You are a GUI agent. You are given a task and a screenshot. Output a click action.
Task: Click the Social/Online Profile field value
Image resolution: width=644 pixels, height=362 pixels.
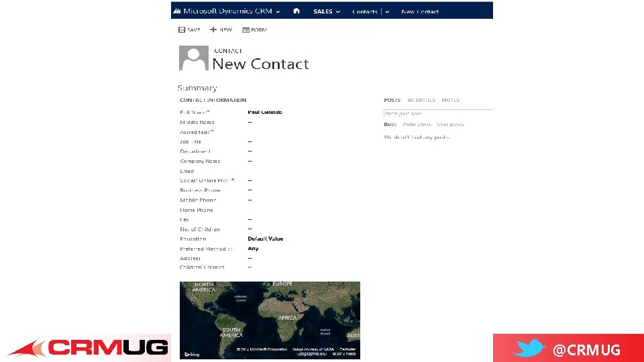point(250,180)
